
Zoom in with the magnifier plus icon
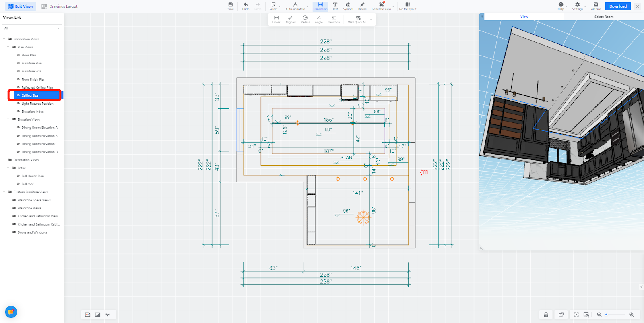click(632, 315)
